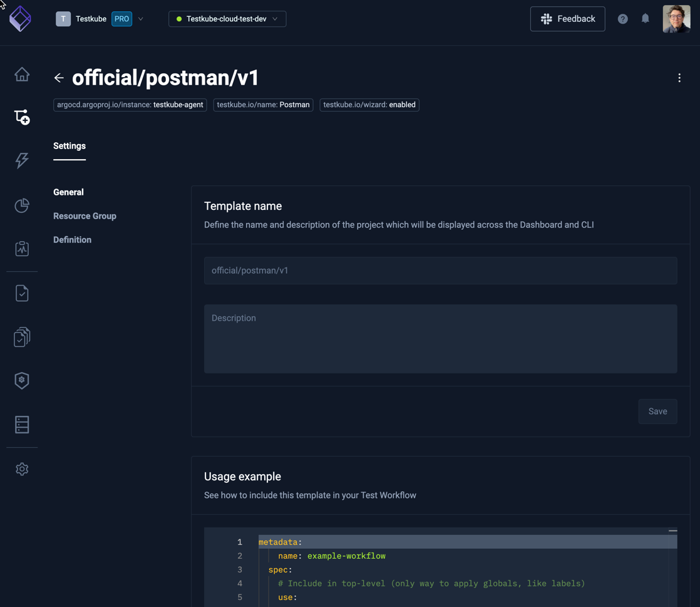Open the health monitoring clipboard icon
The width and height of the screenshot is (700, 607).
coord(22,249)
